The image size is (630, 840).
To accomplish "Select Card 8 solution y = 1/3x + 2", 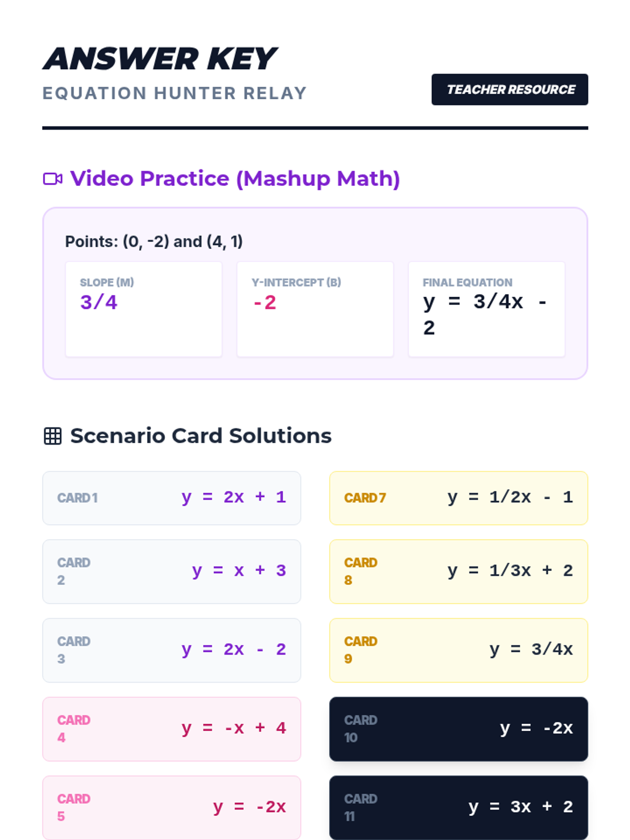I will pyautogui.click(x=458, y=571).
